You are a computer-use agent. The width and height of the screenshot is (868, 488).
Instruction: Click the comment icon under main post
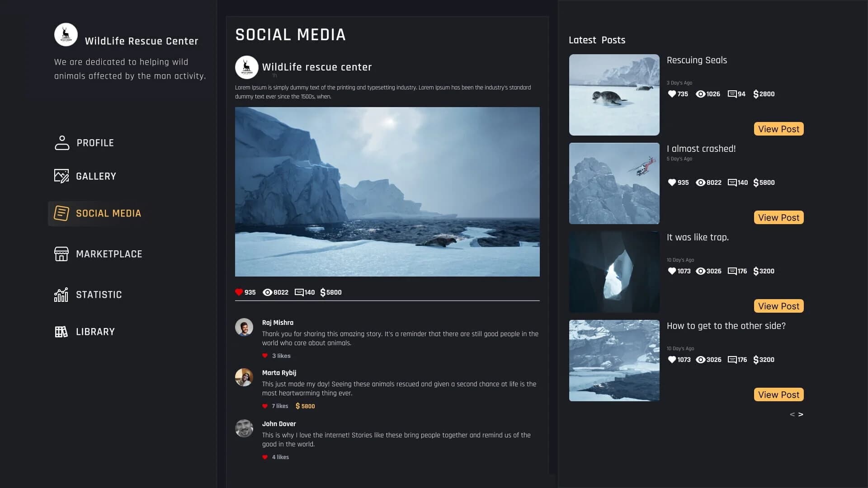[299, 292]
